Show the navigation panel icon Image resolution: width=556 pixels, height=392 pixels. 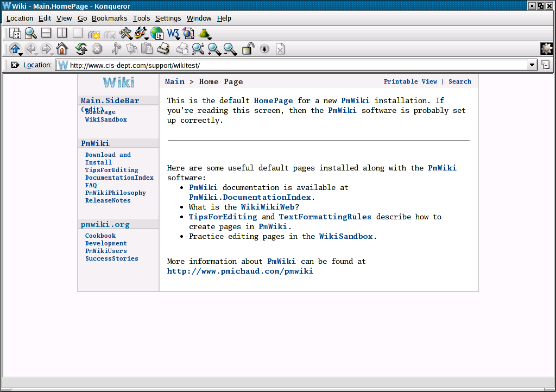(x=15, y=33)
